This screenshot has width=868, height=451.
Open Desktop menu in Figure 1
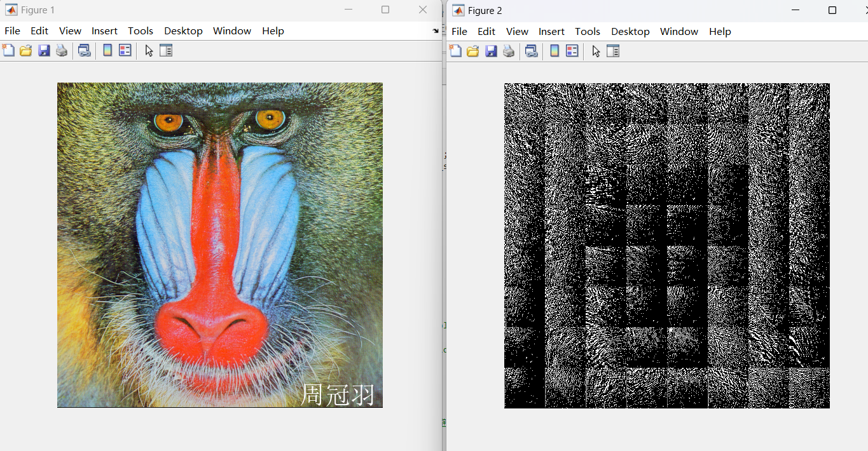[x=183, y=30]
